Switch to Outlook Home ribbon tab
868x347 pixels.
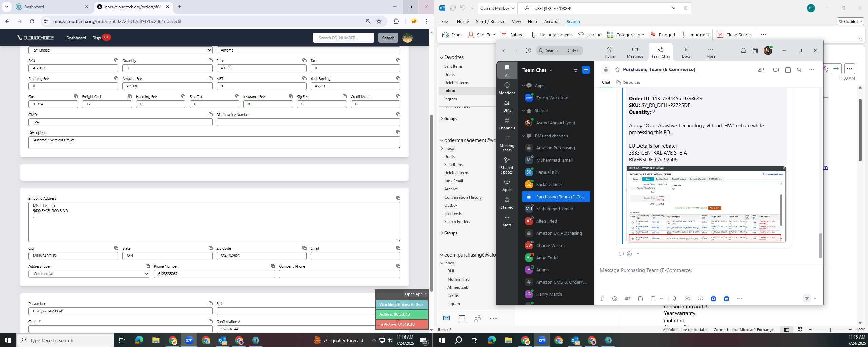463,21
